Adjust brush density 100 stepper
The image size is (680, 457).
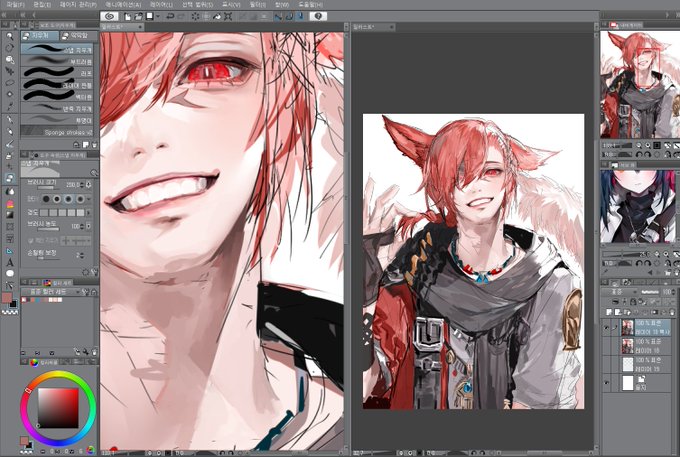click(x=82, y=226)
